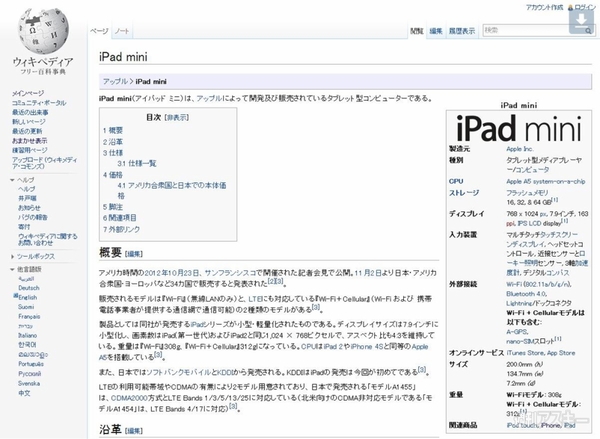The width and height of the screenshot is (600, 439).
Task: Switch to the 中文 language version
Action: tap(24, 393)
